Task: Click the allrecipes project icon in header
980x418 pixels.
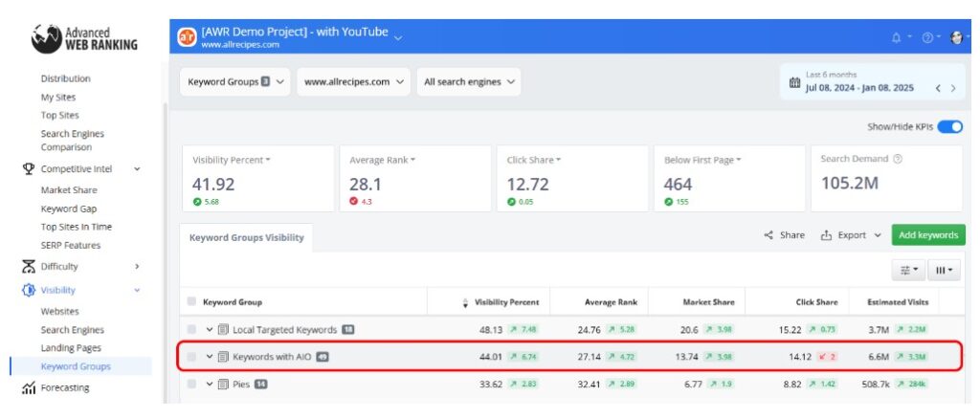Action: (187, 37)
